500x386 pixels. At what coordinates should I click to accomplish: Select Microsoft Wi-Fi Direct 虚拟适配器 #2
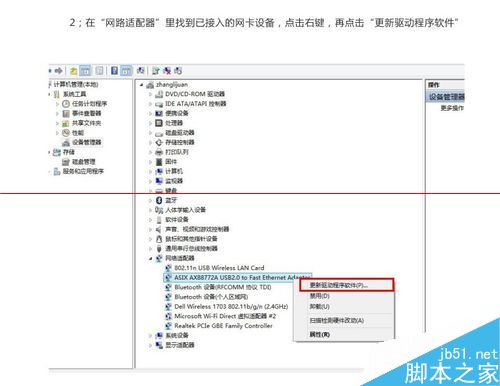point(225,316)
